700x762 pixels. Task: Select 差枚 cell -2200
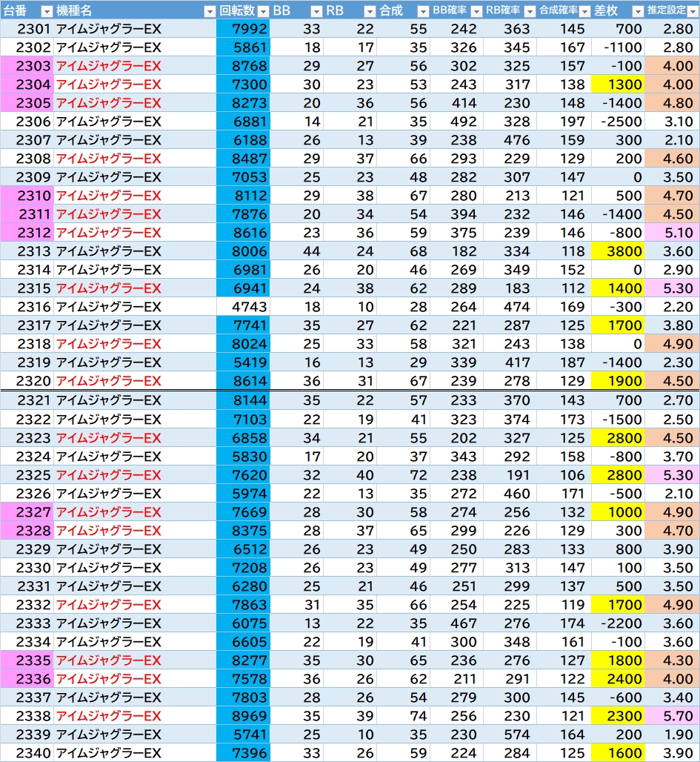coord(618,623)
